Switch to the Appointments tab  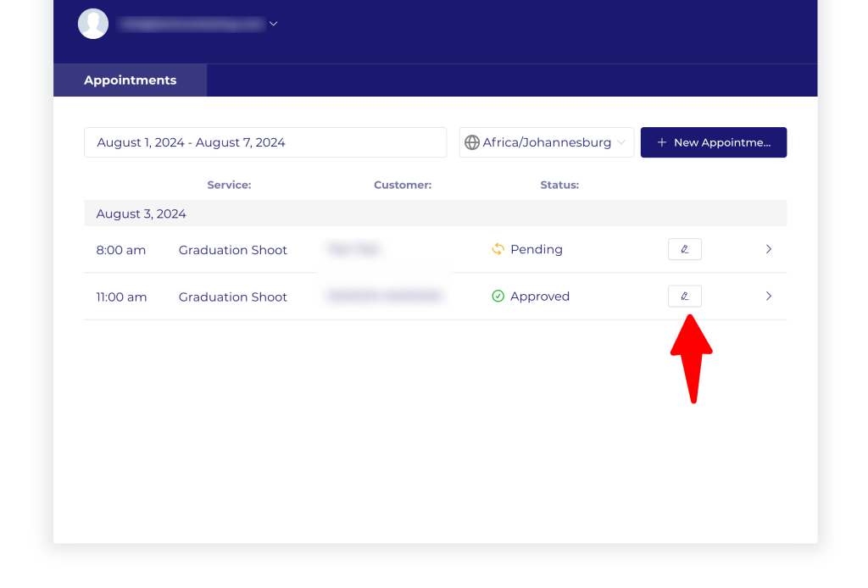(130, 80)
